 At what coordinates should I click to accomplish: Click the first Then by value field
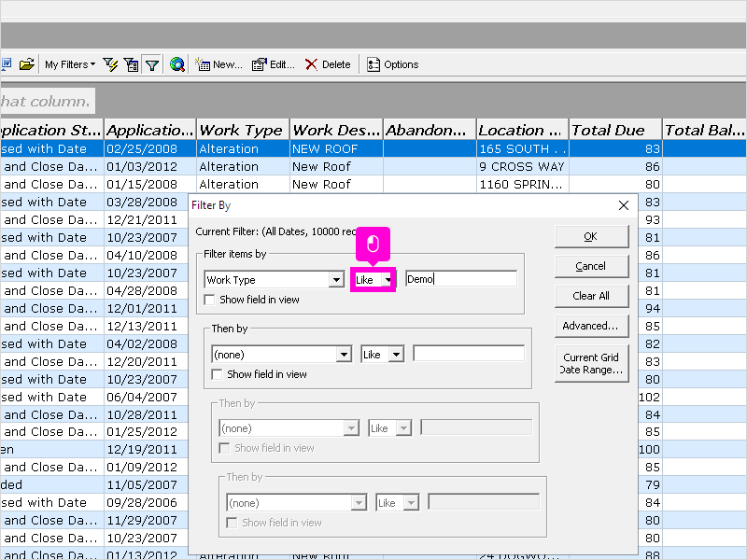(469, 354)
